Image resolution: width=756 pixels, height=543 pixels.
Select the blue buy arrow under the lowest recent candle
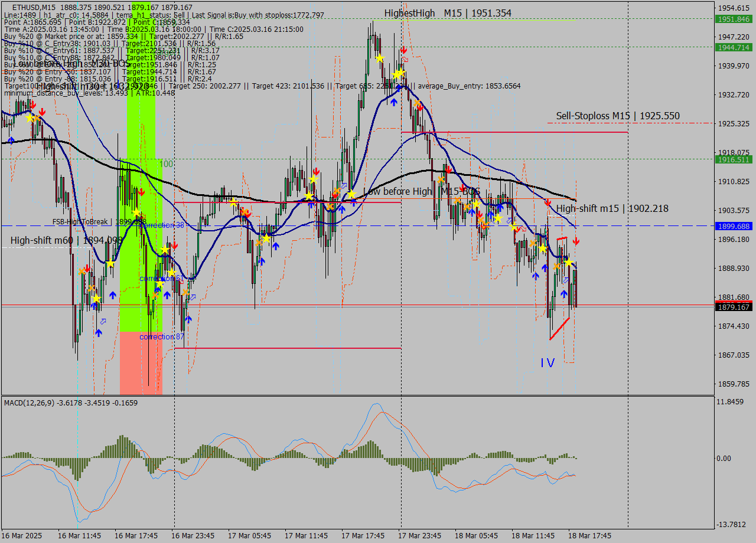point(564,294)
